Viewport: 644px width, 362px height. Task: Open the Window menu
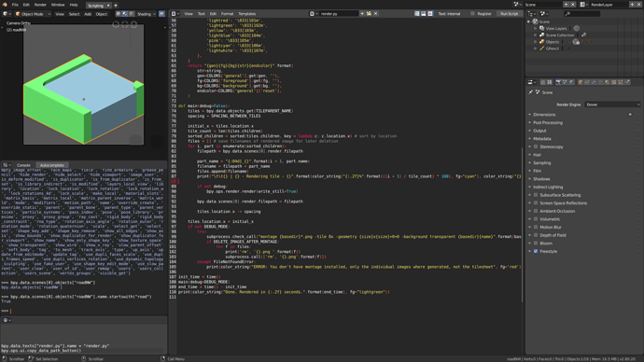58,5
